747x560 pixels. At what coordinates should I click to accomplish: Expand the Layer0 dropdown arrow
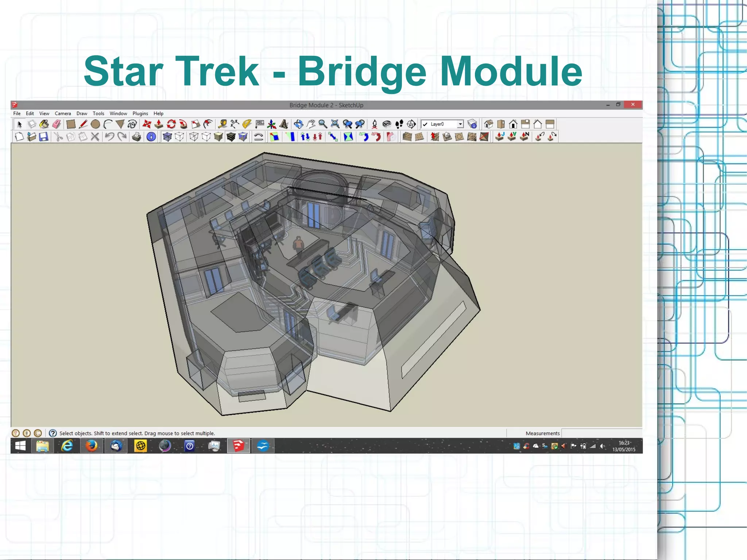point(460,124)
